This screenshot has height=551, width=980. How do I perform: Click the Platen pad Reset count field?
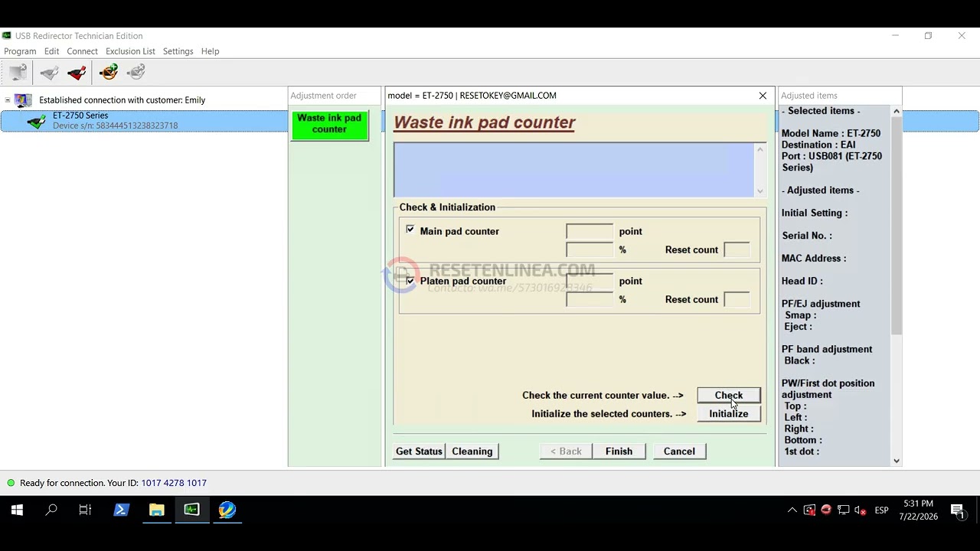737,299
